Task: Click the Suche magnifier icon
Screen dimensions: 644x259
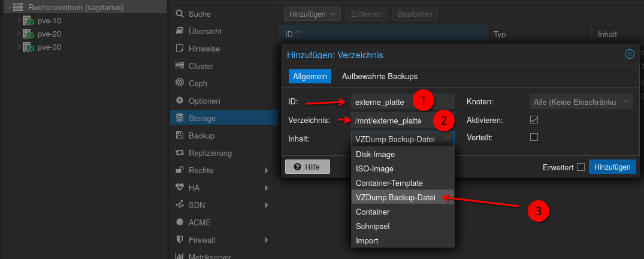Action: click(x=179, y=14)
